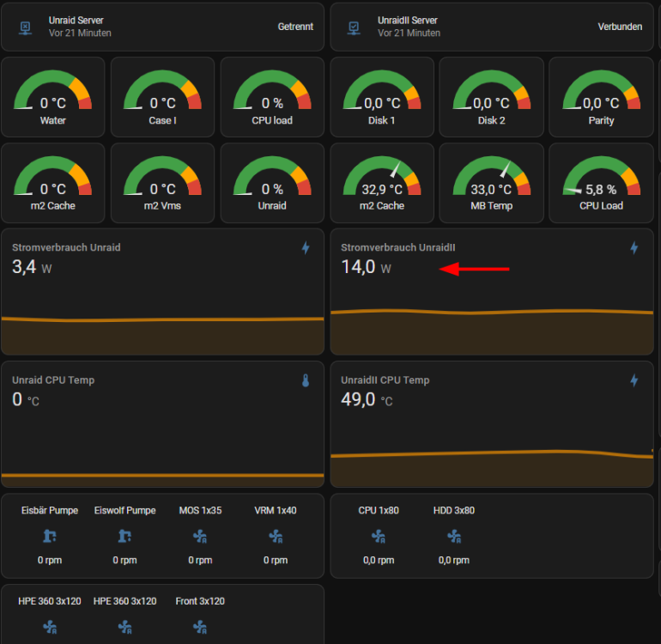Click the Stromverbrauch UnraidII history graph
The width and height of the screenshot is (661, 644).
coord(492,331)
